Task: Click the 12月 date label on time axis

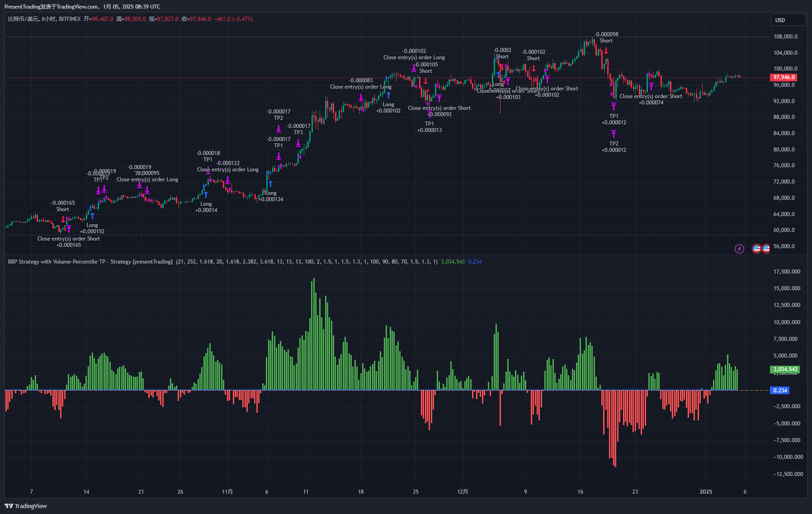Action: 463,492
